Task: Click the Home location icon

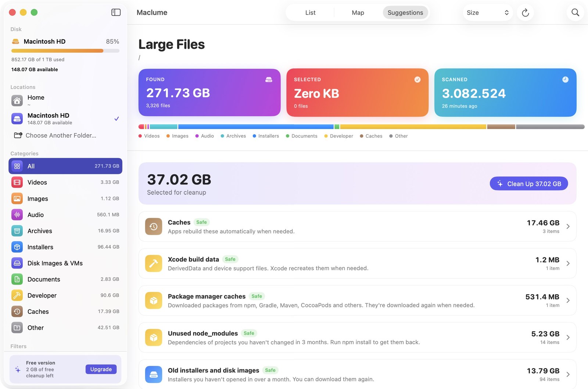Action: 17,100
